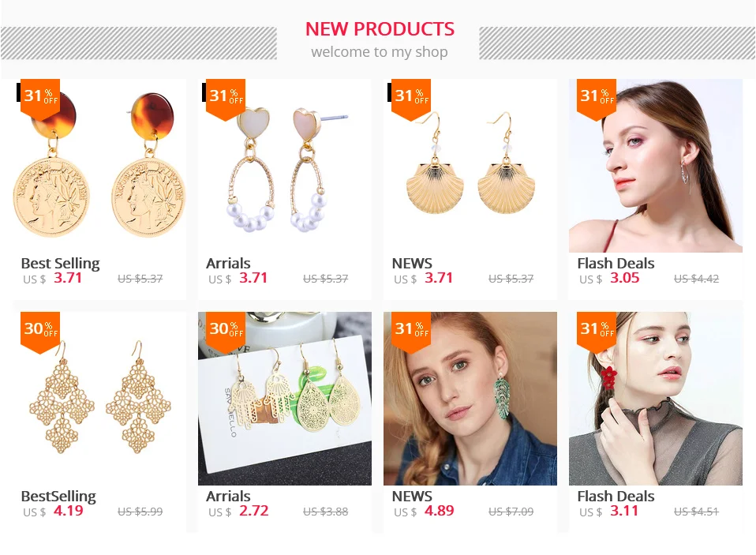This screenshot has height=555, width=756.
Task: Open the silver hoop earring model photo
Action: pos(656,165)
